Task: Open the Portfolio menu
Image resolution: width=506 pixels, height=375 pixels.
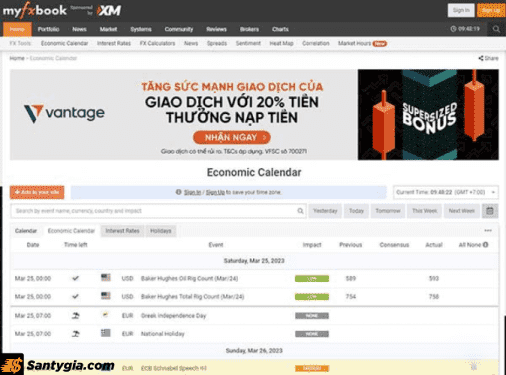Action: click(x=48, y=29)
